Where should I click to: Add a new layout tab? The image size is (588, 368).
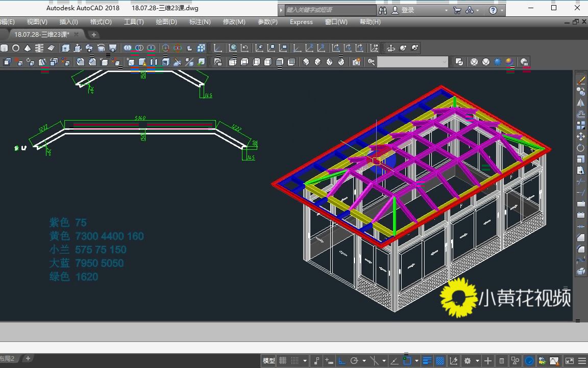click(x=28, y=358)
